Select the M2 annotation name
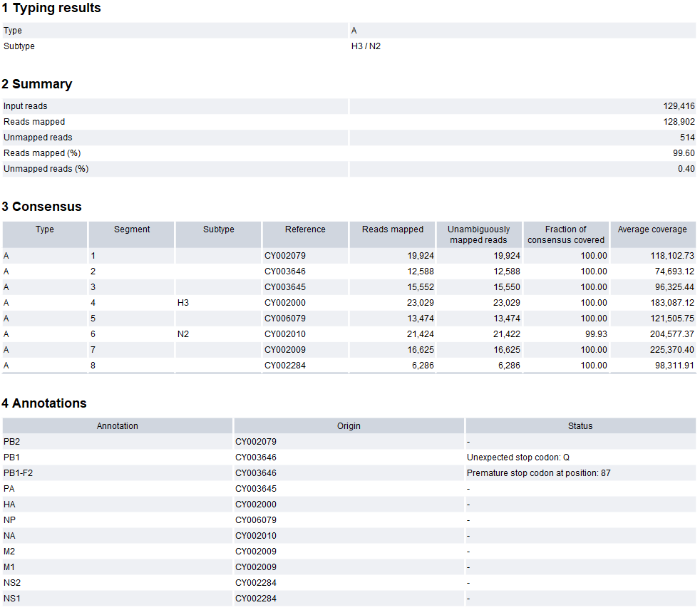 point(9,552)
